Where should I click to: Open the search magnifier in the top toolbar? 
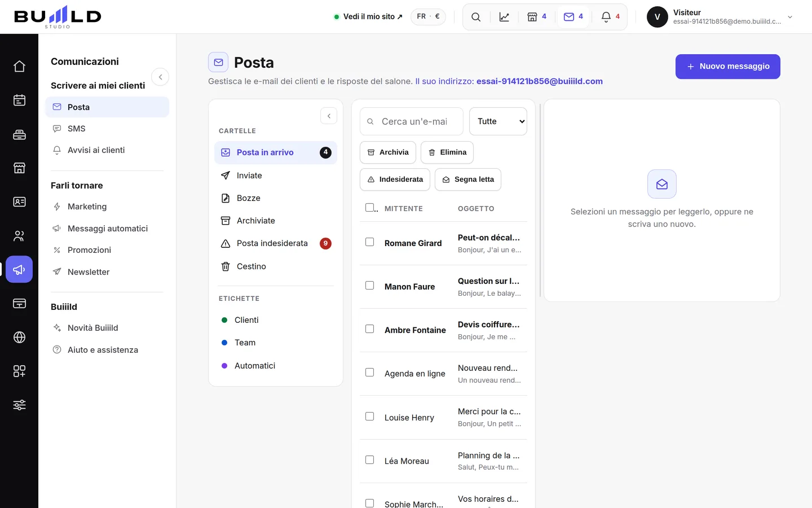pos(476,17)
